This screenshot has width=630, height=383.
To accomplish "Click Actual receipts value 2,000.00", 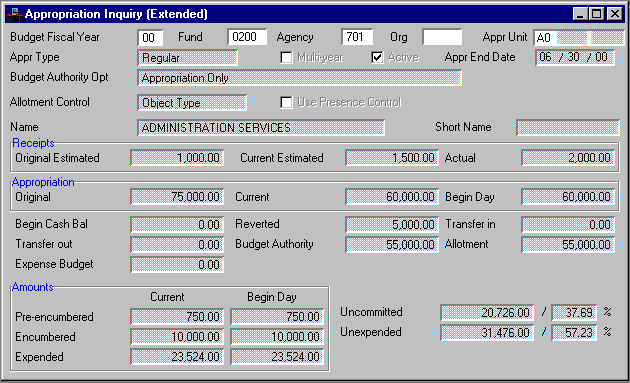I will [568, 158].
